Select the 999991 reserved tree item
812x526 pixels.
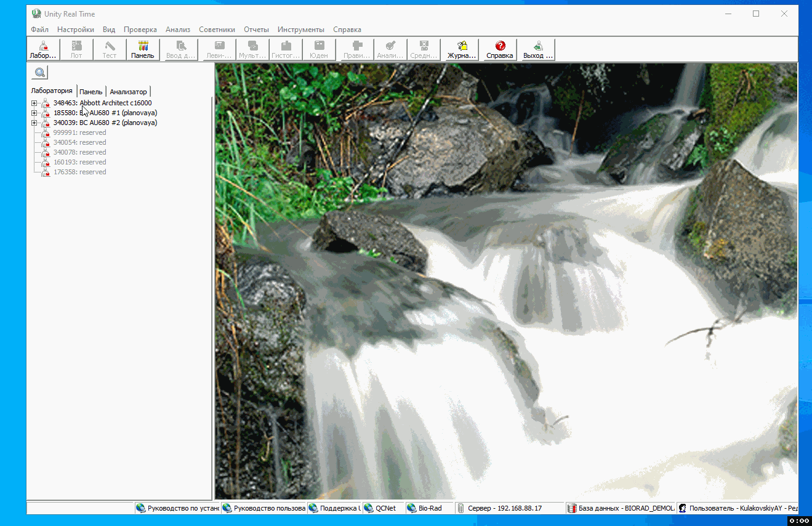(x=79, y=132)
